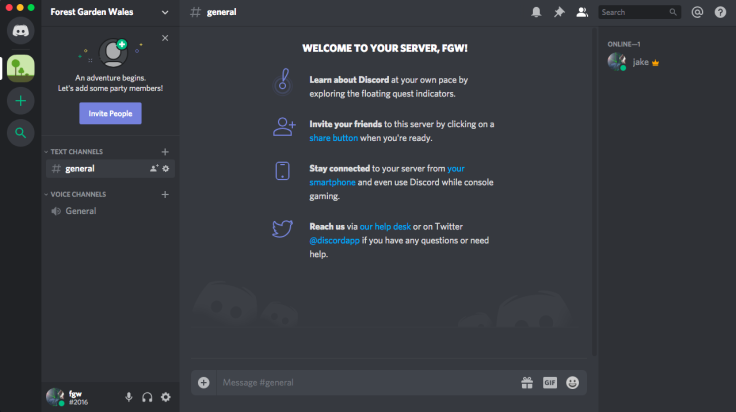Open the your smartphone link
Screen dimensions: 736x412
(x=387, y=175)
